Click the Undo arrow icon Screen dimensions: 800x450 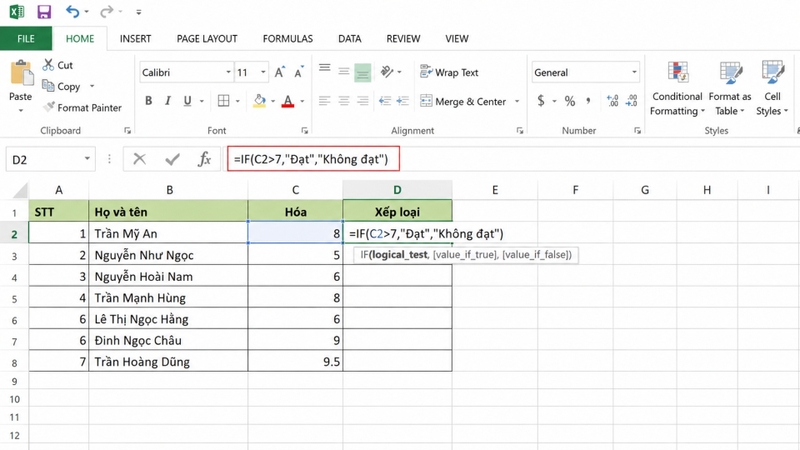[x=72, y=11]
